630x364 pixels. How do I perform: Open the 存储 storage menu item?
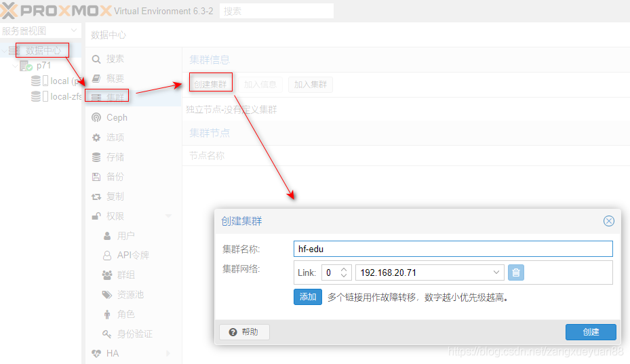[134, 157]
